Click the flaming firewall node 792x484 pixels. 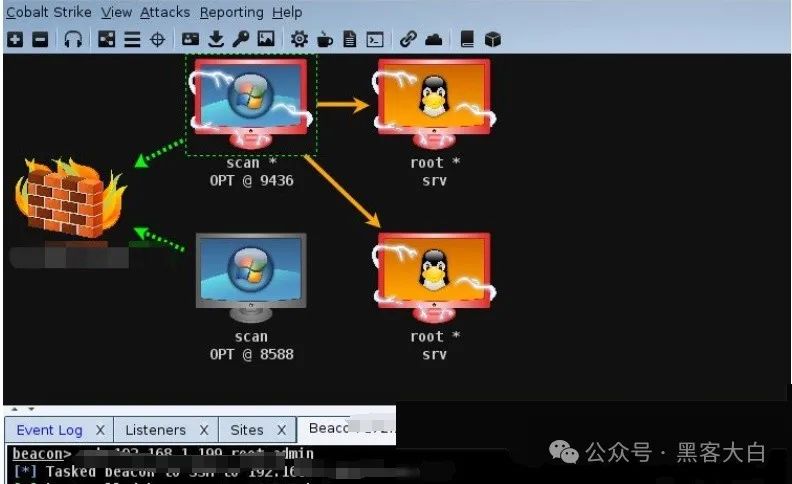coord(70,198)
